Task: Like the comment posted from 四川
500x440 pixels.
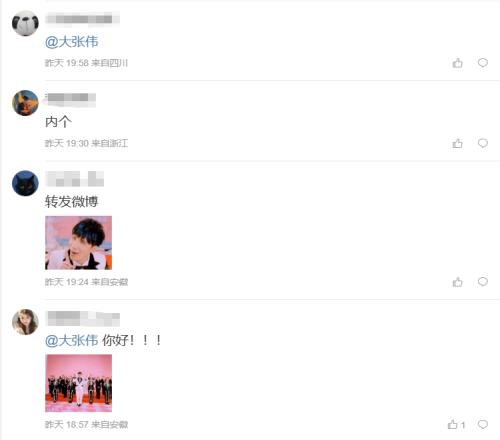Action: 457,63
